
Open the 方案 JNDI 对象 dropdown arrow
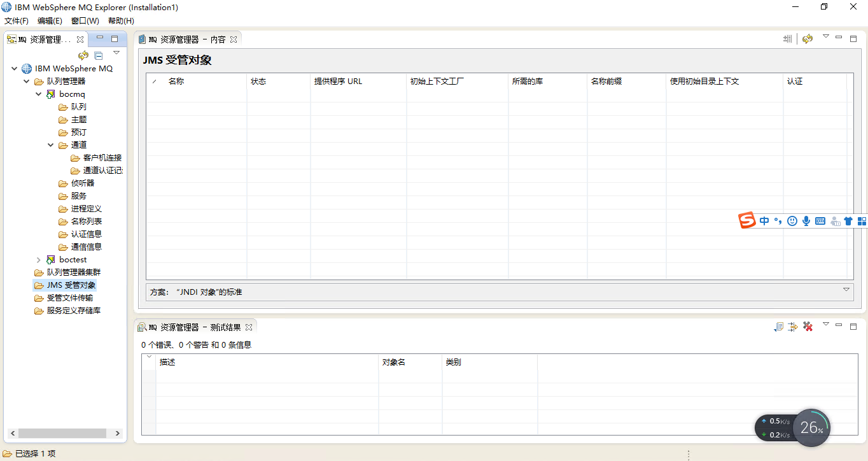[846, 290]
